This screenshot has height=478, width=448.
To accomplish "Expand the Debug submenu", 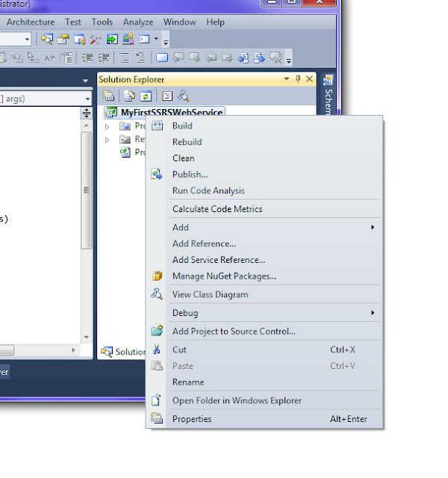I will pyautogui.click(x=264, y=313).
